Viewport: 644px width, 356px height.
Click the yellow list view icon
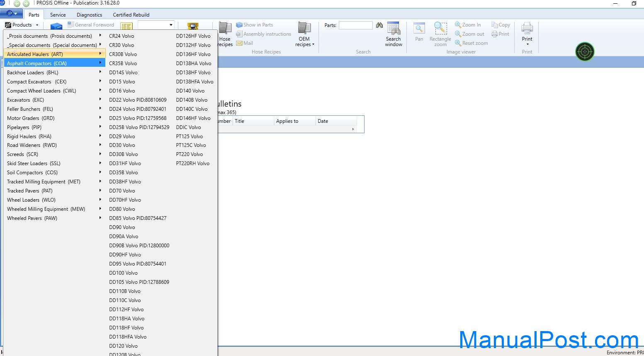tap(126, 26)
